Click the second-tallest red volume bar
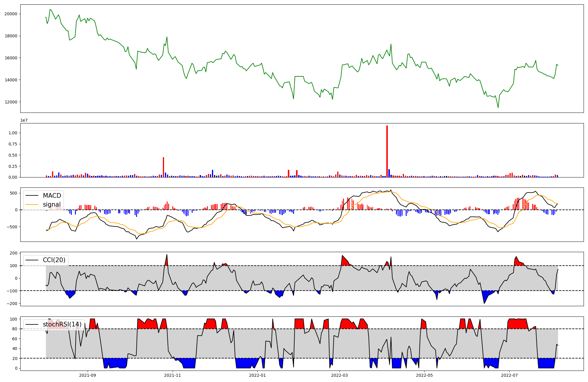 point(163,167)
